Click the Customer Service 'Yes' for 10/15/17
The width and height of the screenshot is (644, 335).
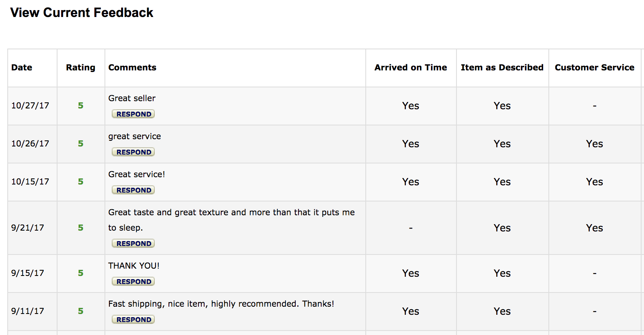(x=595, y=182)
